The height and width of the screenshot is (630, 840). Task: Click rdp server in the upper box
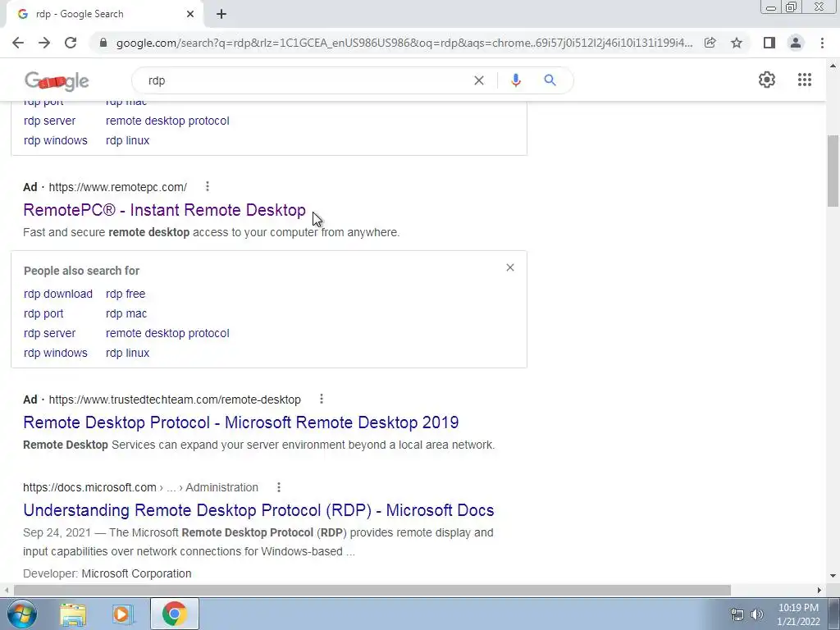point(49,121)
